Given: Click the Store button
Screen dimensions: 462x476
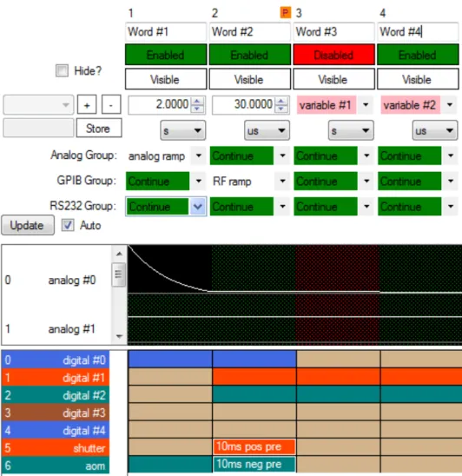Looking at the screenshot, I should point(99,128).
